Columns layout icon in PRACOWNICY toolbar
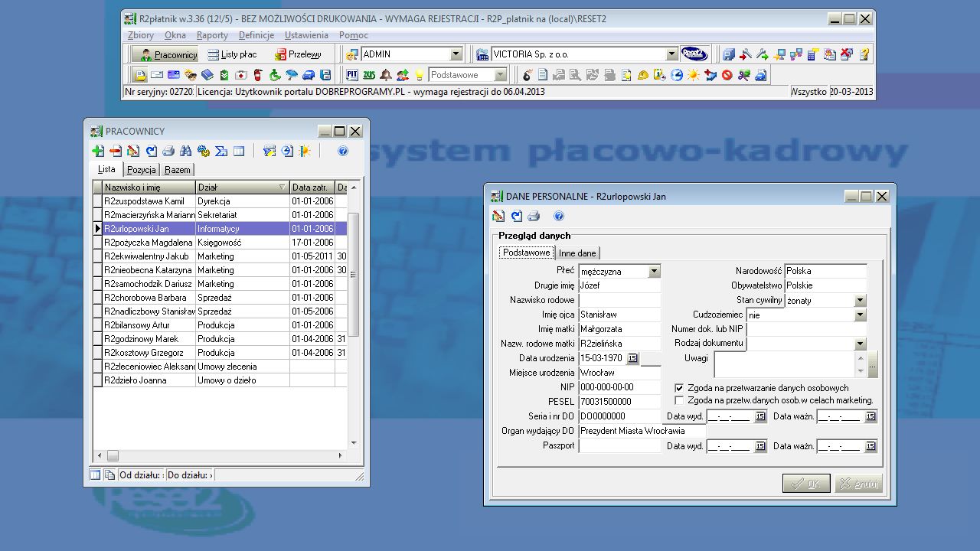980x551 pixels. tap(239, 151)
